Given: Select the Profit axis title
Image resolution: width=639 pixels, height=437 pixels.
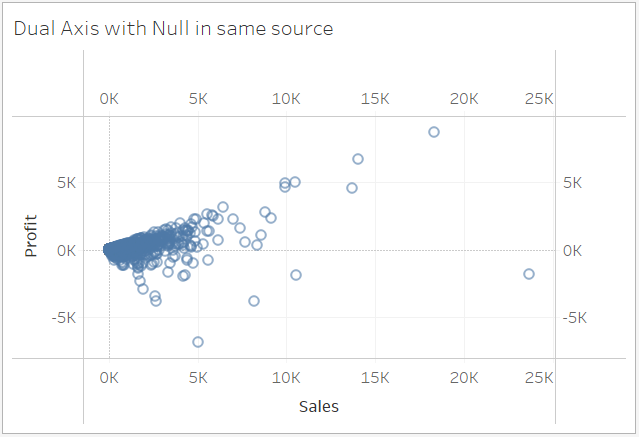Looking at the screenshot, I should pos(31,235).
